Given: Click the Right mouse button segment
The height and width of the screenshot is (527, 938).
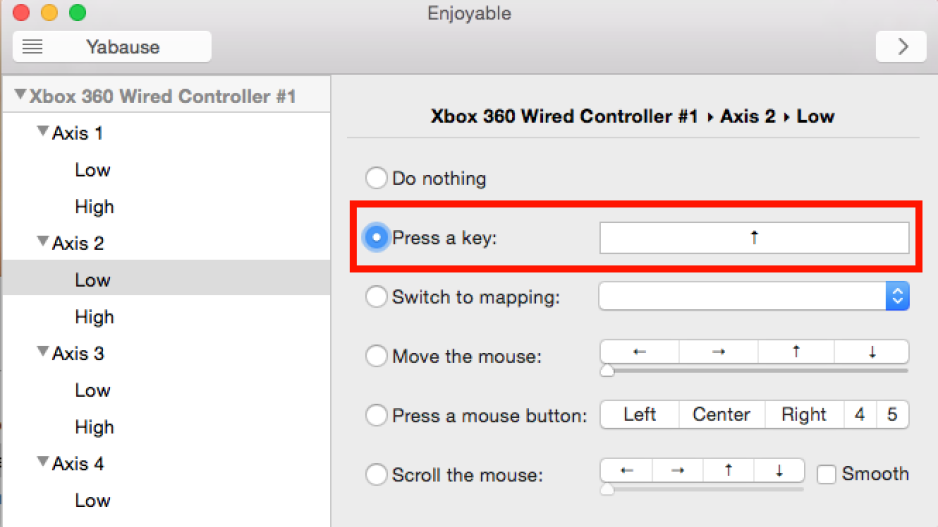Looking at the screenshot, I should (804, 415).
